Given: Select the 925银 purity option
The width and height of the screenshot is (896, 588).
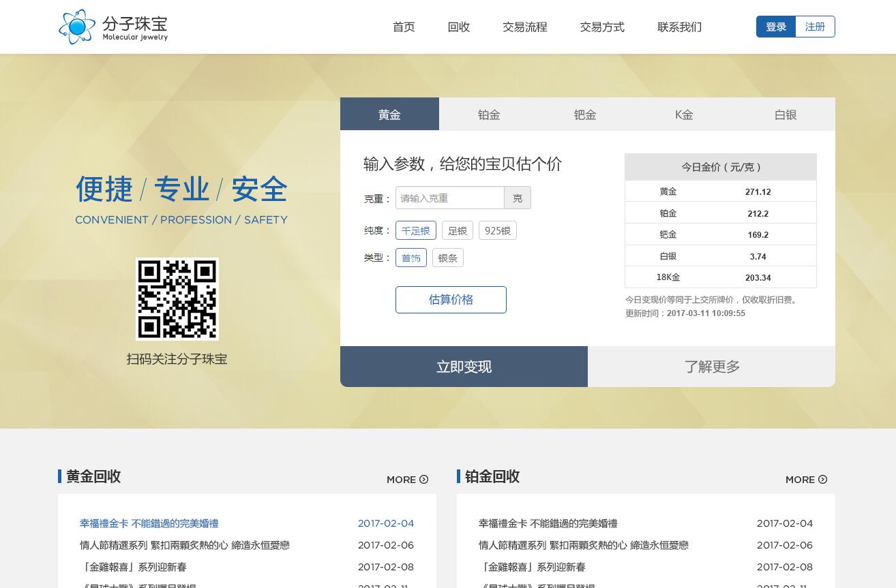Looking at the screenshot, I should click(497, 230).
